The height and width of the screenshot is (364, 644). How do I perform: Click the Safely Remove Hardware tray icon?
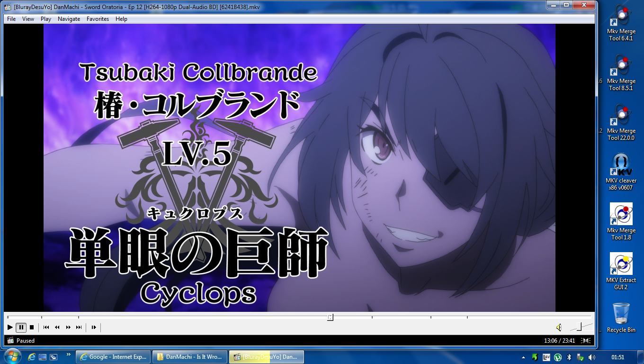[580, 357]
